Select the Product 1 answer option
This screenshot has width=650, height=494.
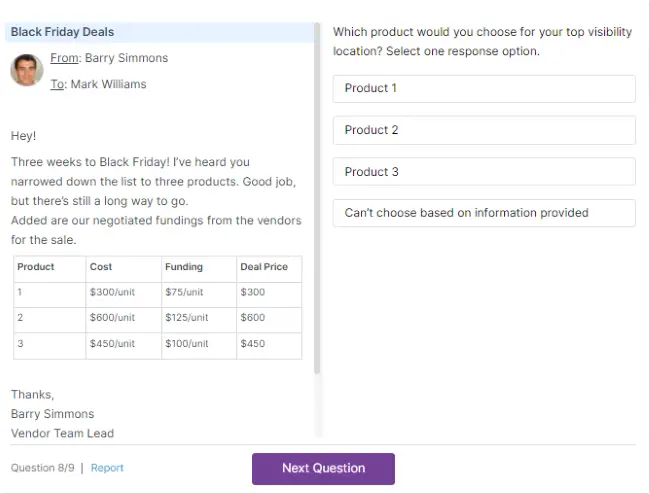click(x=484, y=88)
